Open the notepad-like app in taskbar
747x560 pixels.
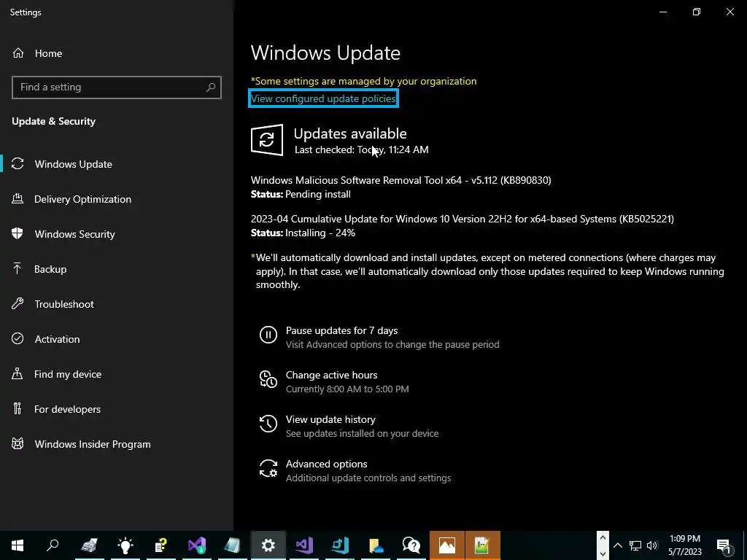click(233, 545)
